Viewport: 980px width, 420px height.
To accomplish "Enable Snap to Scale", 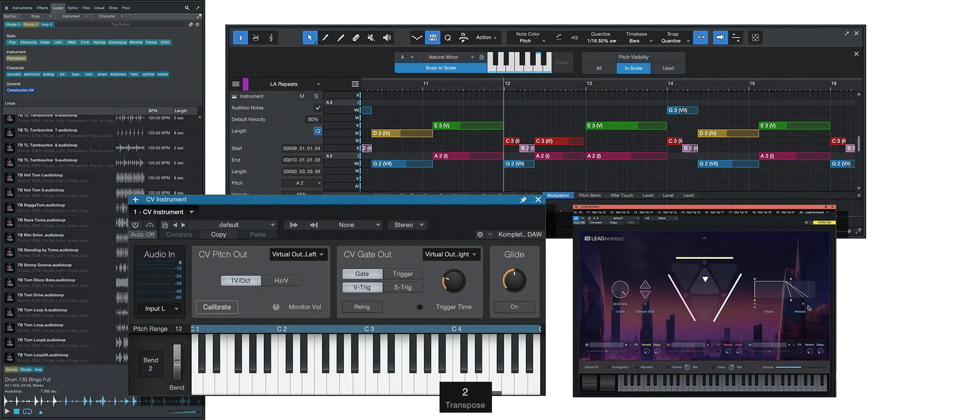I will point(441,68).
